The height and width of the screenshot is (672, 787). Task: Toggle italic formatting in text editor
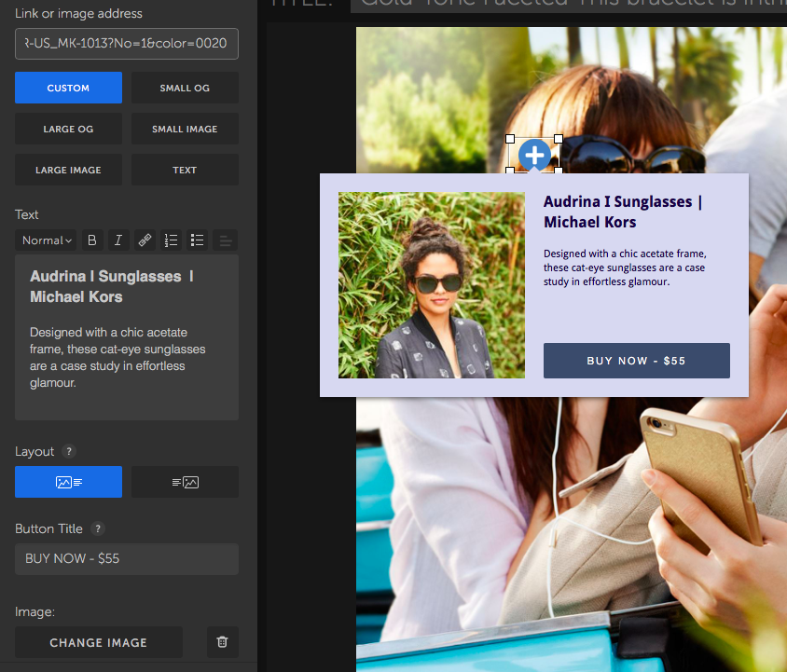118,240
